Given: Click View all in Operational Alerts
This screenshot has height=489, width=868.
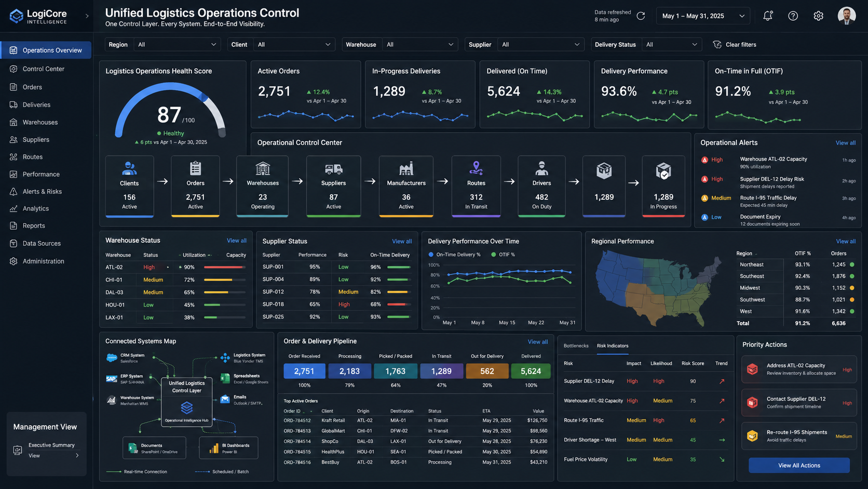Looking at the screenshot, I should click(846, 143).
